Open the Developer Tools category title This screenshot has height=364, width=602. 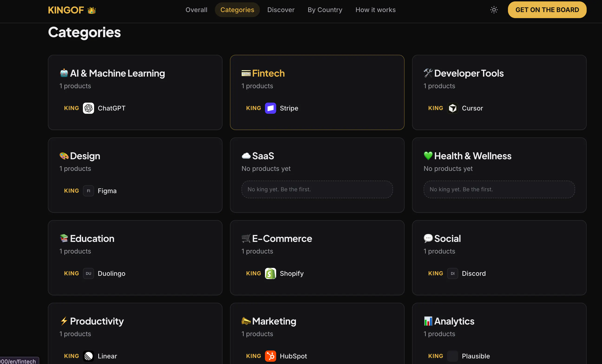469,73
